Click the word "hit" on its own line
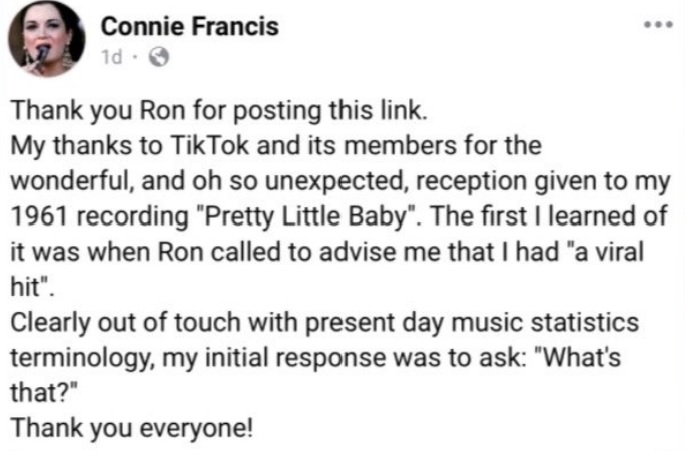The width and height of the screenshot is (685, 451). point(29,287)
